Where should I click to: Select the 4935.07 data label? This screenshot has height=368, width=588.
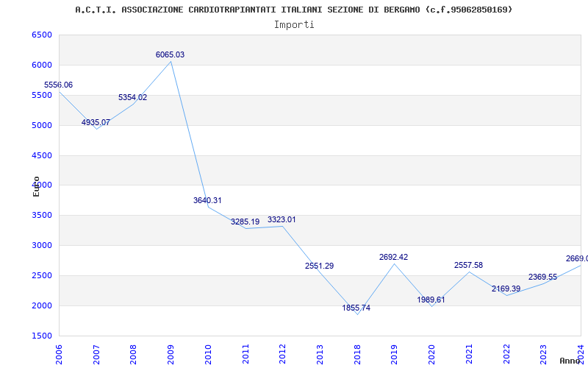click(96, 122)
